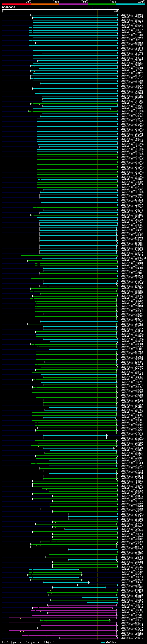Click the purple ~60% identity legend bar
Screen dimensions: 147x644
[x=74, y=4]
